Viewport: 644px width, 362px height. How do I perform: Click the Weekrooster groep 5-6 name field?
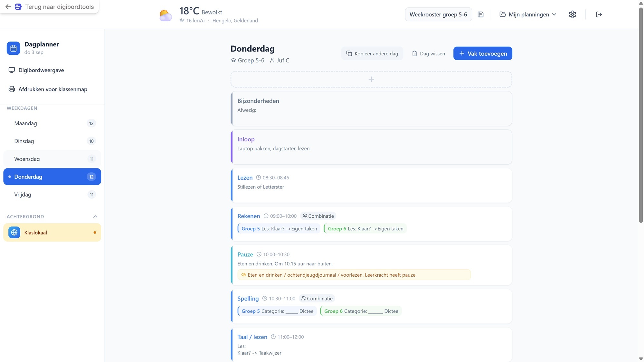pos(438,14)
